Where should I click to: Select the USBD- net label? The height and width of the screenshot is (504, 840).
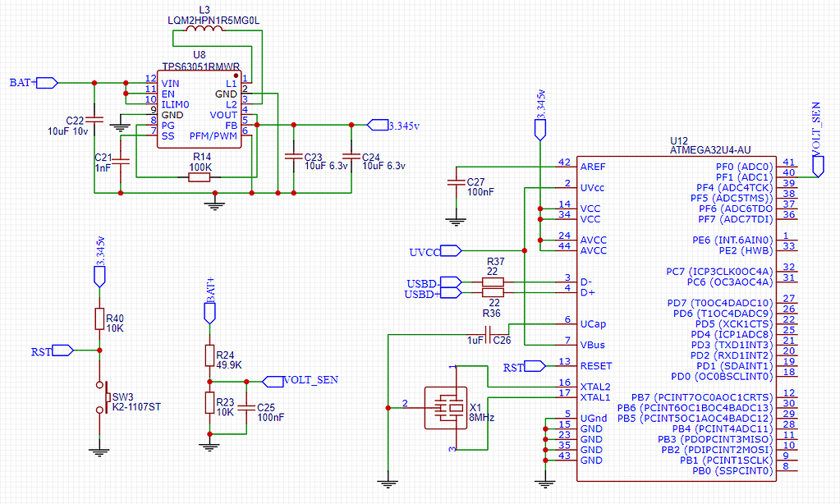pyautogui.click(x=421, y=282)
